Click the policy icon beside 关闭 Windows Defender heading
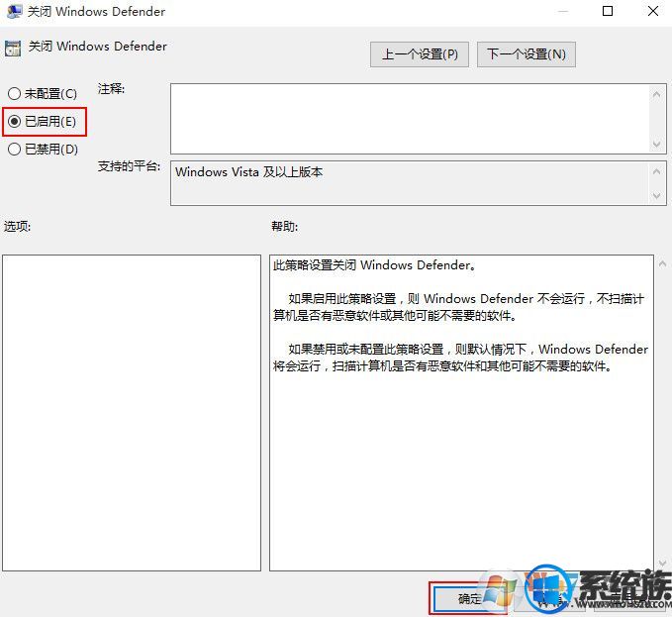The image size is (672, 617). (x=13, y=49)
